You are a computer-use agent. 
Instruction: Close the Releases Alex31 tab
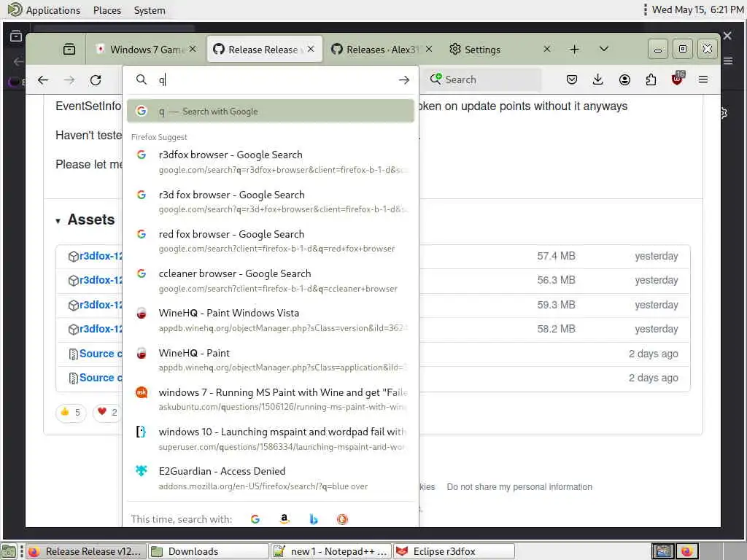(429, 49)
